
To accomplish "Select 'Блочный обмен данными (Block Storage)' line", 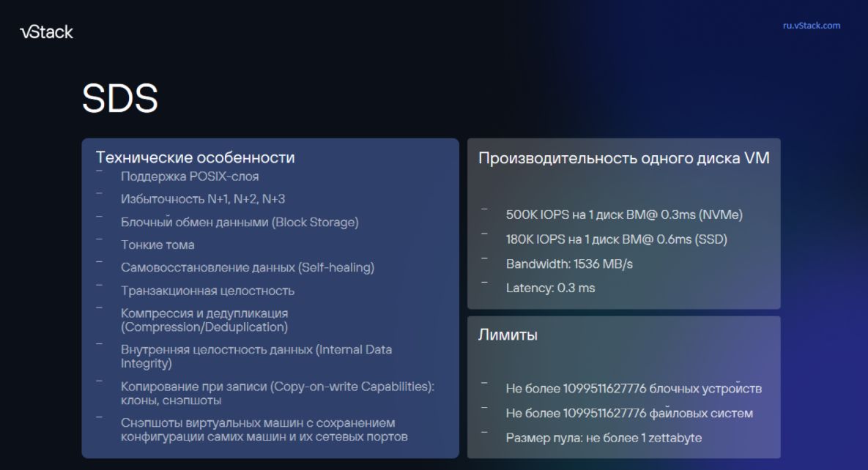I will (240, 222).
